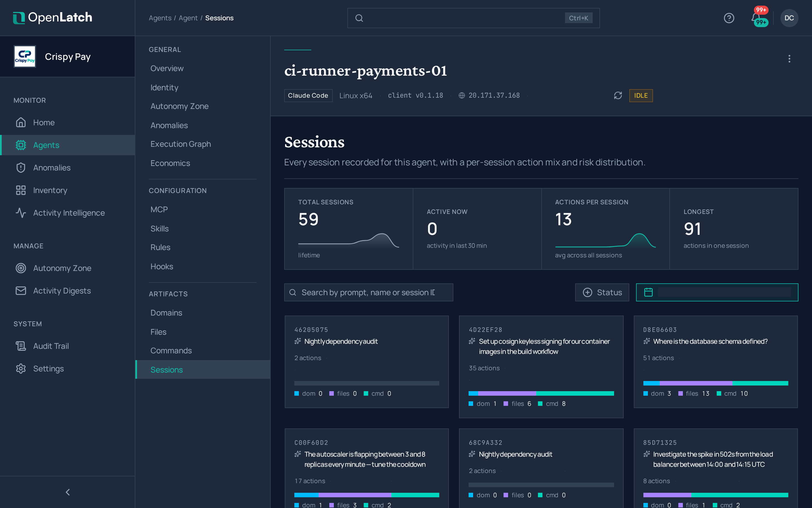The height and width of the screenshot is (508, 812).
Task: Select the Overview tab
Action: tap(203, 69)
